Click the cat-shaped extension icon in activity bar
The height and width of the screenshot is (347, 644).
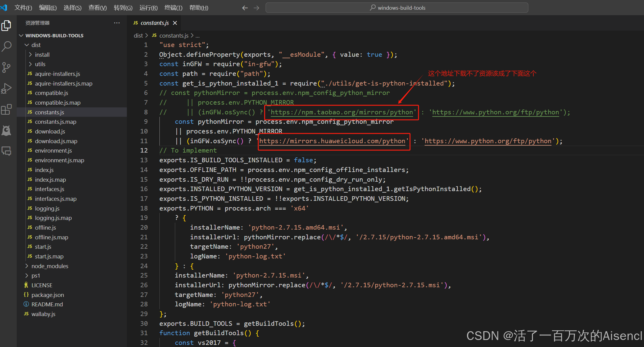click(x=6, y=130)
